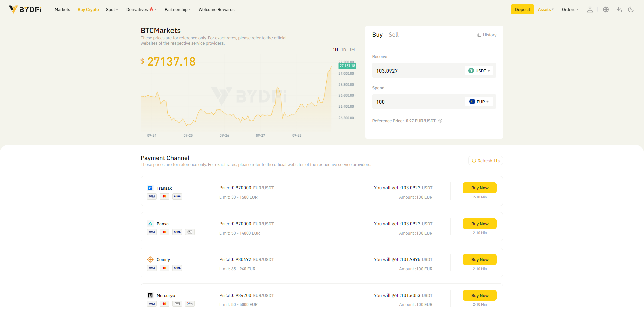644x309 pixels.
Task: Click the BTCMarkets heading
Action: (161, 31)
